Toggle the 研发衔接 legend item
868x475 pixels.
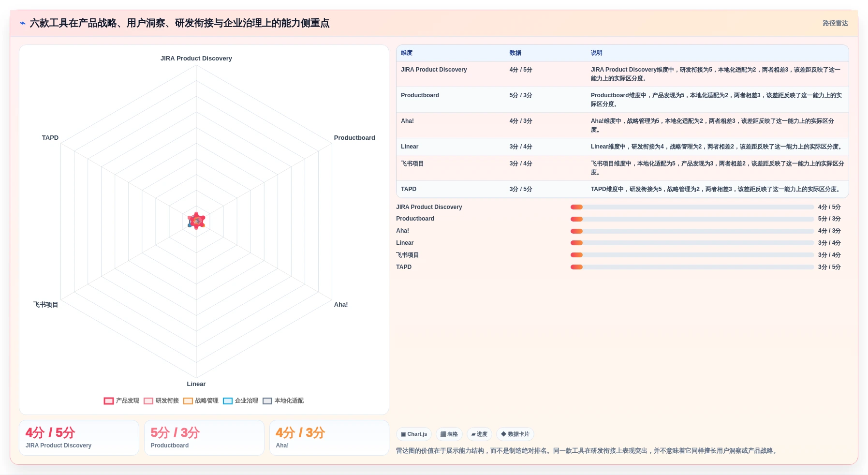(161, 401)
